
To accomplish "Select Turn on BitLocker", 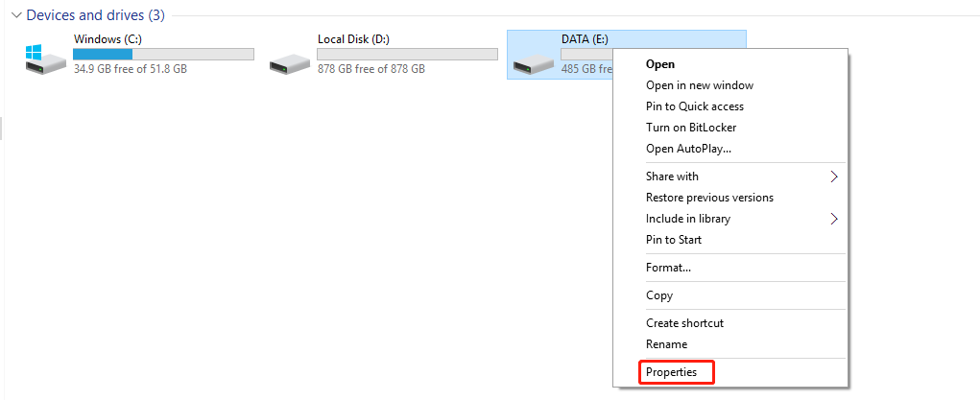I will pos(691,128).
